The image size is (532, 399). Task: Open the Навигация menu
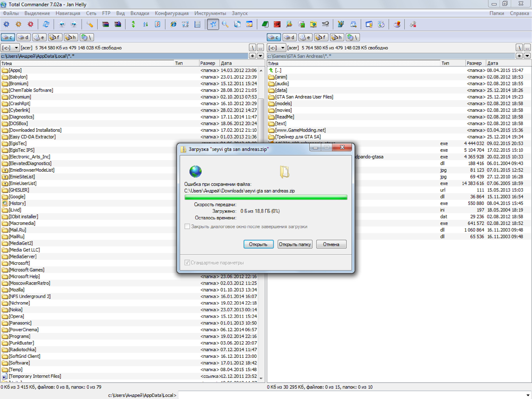[x=68, y=13]
